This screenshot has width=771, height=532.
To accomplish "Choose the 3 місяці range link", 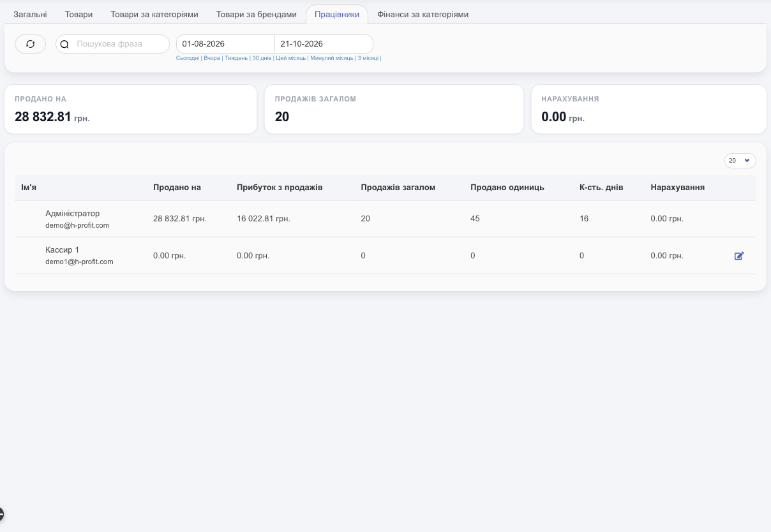I will pos(368,58).
